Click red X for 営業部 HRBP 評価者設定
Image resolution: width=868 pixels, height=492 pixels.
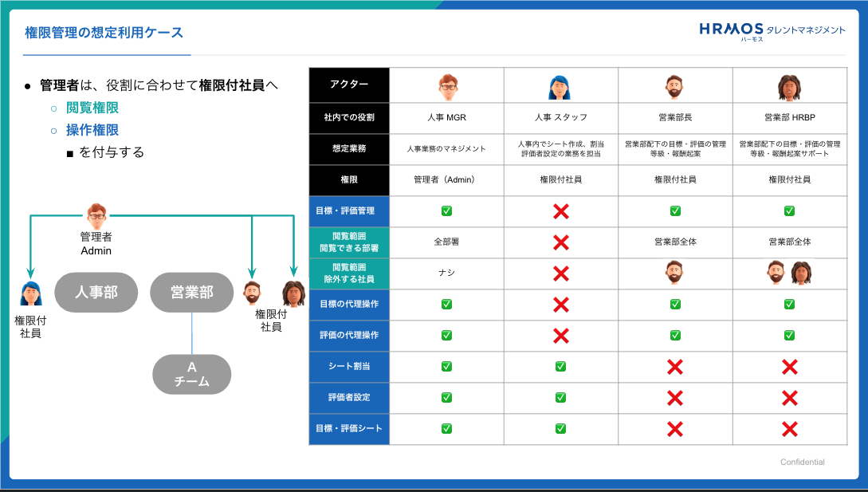click(789, 398)
